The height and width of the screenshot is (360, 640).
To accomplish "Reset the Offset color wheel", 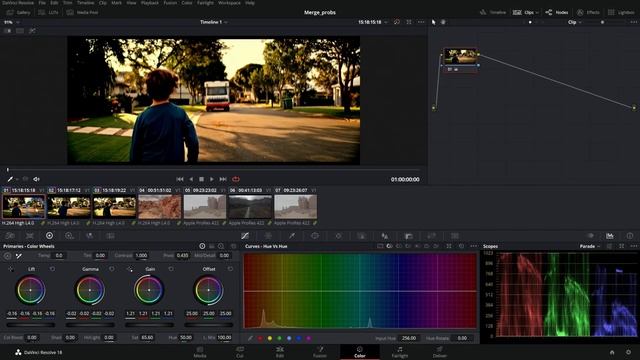I will click(x=230, y=269).
